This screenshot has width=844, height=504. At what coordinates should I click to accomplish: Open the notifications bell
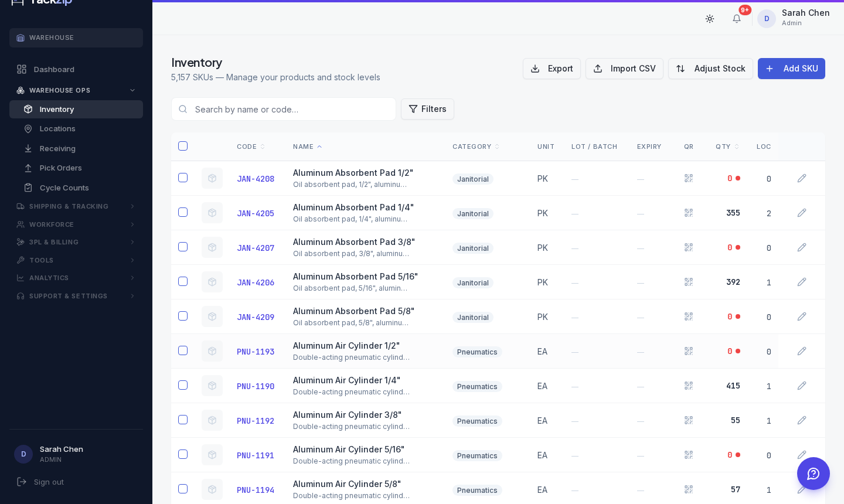click(x=737, y=19)
